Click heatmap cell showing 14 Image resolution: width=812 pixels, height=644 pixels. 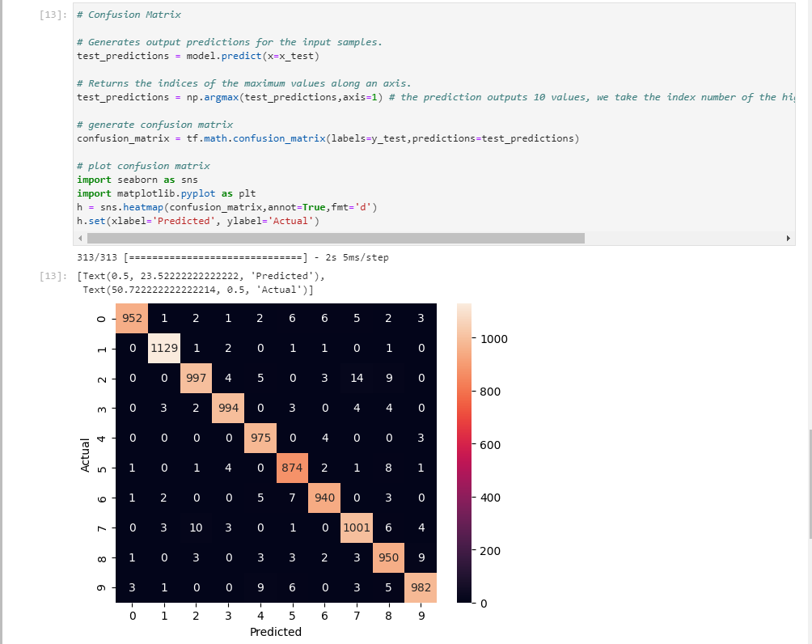357,378
